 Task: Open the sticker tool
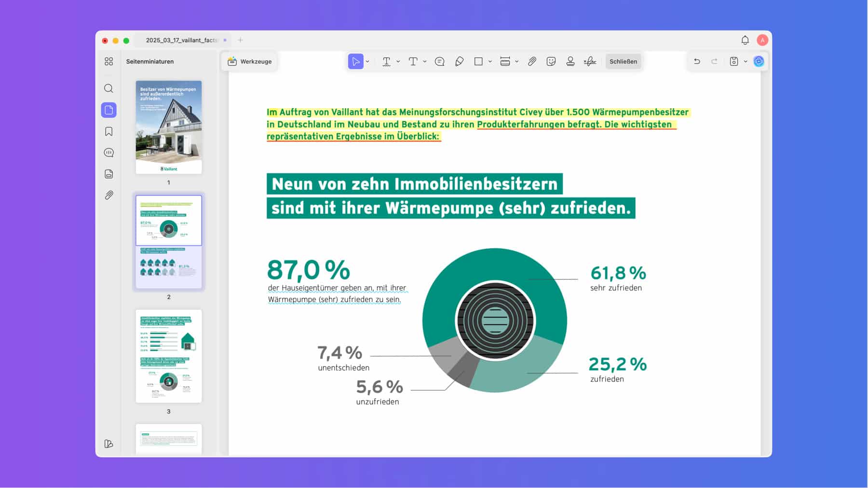coord(551,61)
